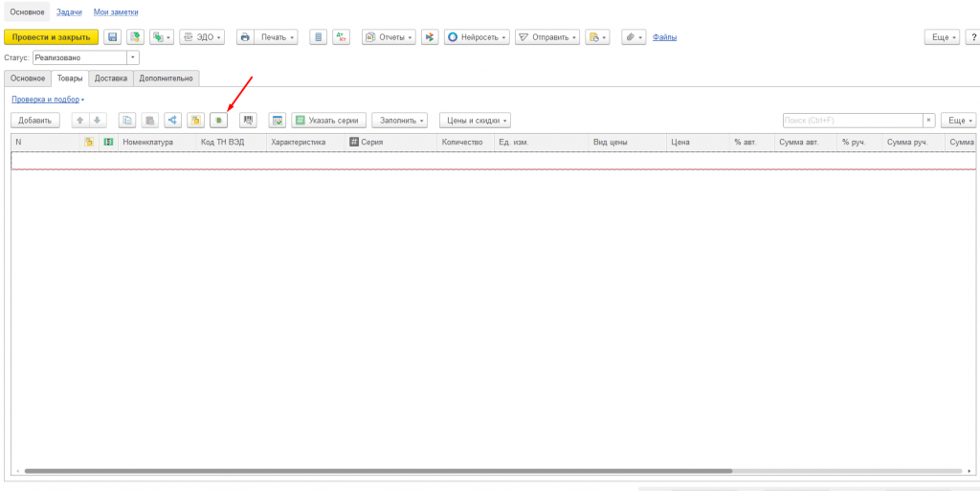The height and width of the screenshot is (491, 980).
Task: Click the Ед. изм. column header
Action: 541,143
